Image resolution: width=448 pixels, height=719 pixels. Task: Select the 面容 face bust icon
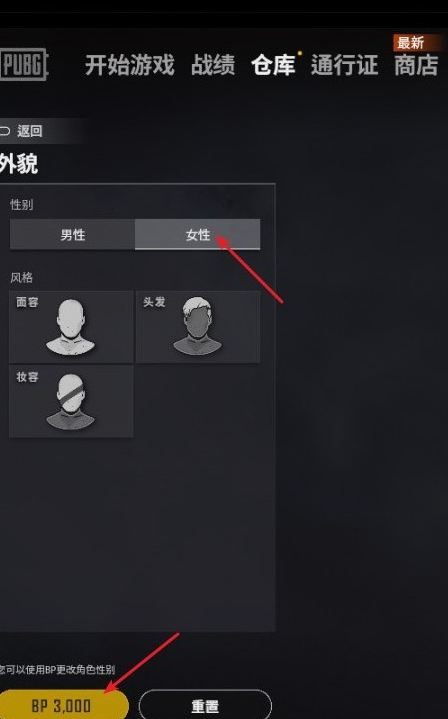(70, 327)
